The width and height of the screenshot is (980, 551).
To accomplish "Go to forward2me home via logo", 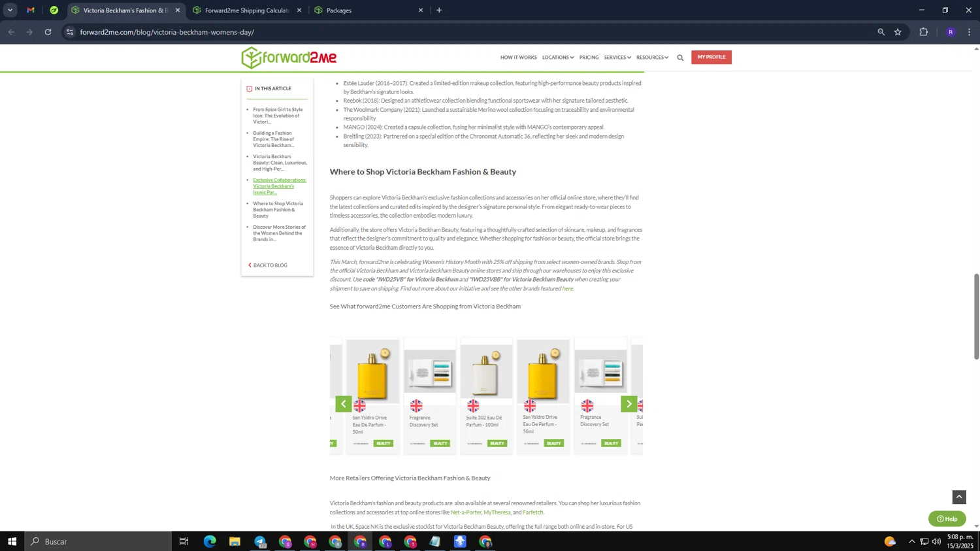I will 289,58.
